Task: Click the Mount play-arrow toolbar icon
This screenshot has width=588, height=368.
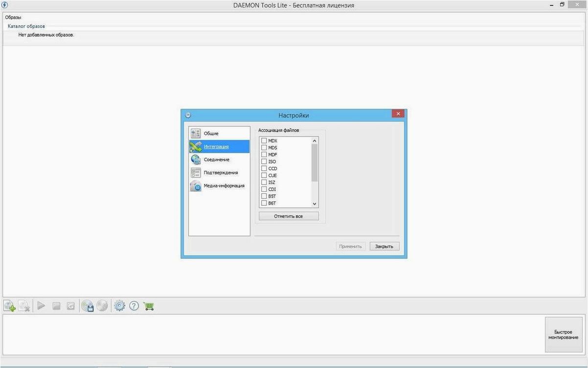Action: point(41,306)
